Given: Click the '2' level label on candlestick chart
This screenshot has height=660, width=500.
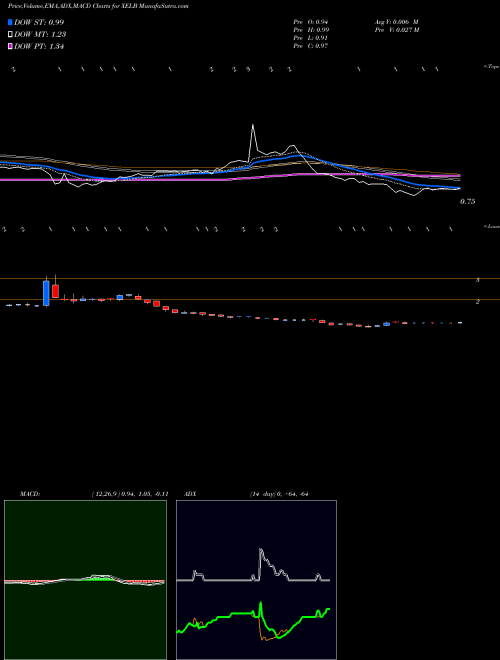Looking at the screenshot, I should click(477, 301).
